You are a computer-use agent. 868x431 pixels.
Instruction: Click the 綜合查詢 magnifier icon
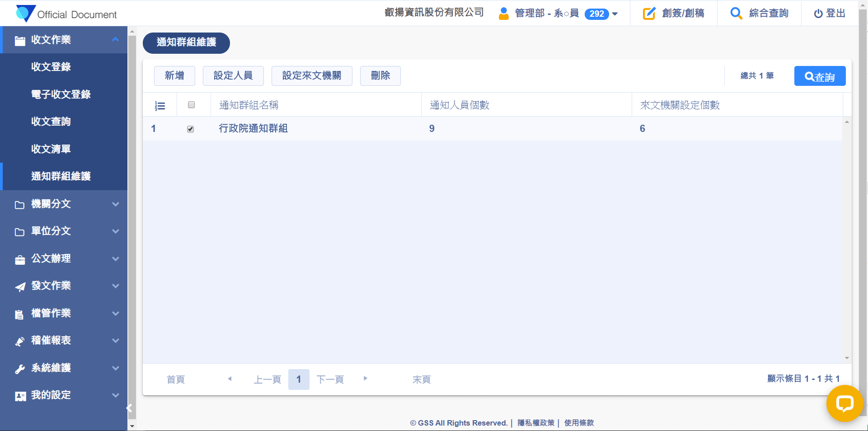(736, 14)
